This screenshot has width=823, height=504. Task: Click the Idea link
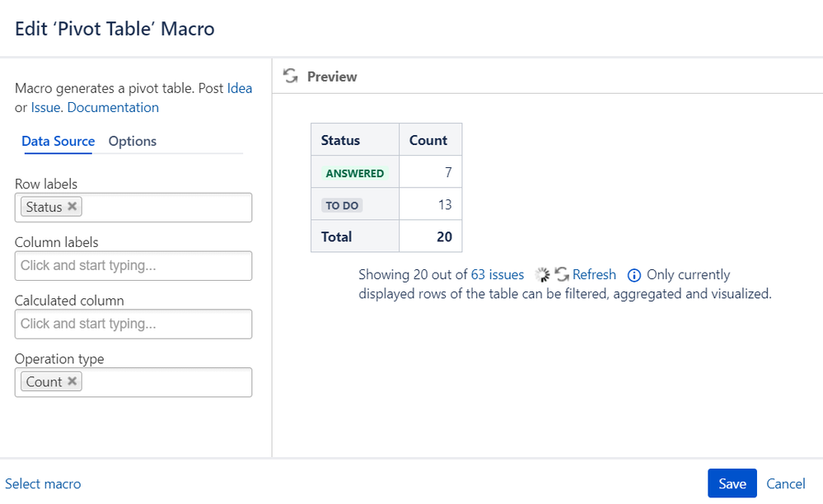[240, 88]
